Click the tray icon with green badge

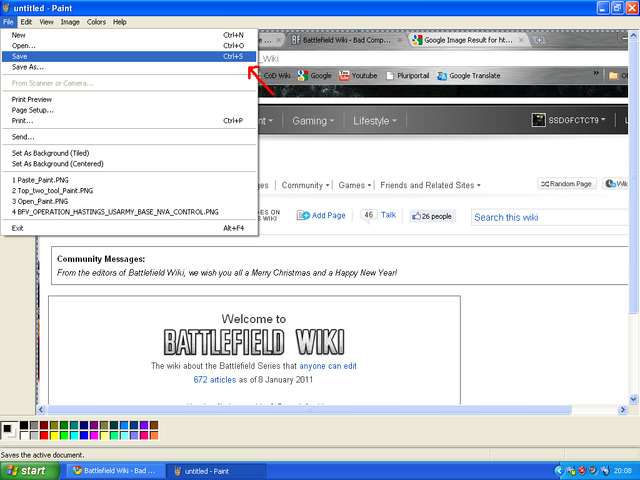click(x=571, y=471)
